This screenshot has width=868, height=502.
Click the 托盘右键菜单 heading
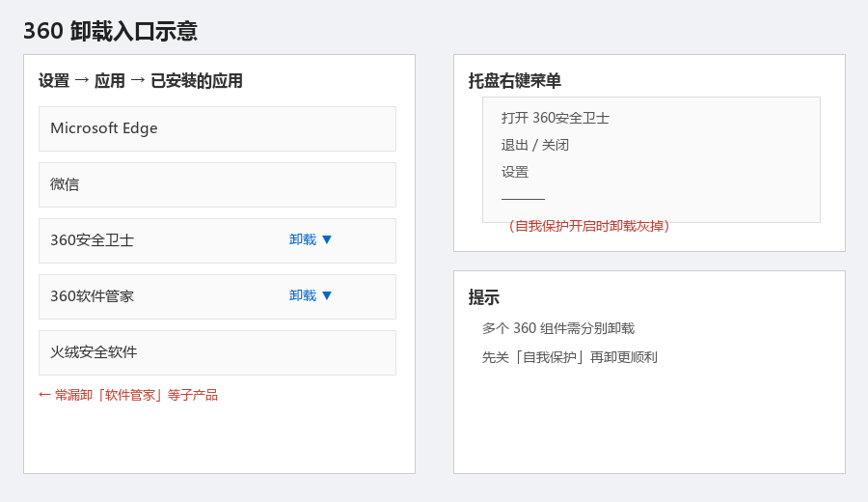[514, 81]
